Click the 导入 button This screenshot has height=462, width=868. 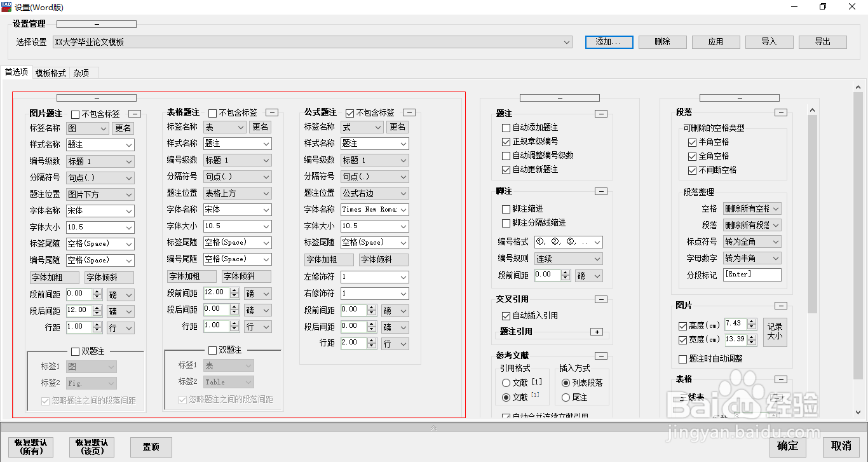coord(769,42)
